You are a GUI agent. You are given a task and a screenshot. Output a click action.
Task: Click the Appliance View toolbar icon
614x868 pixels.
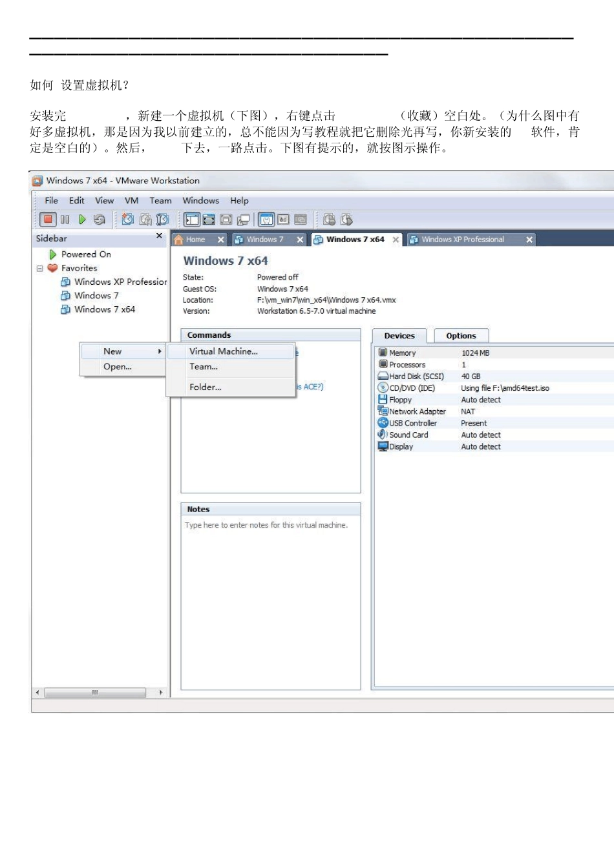click(x=283, y=220)
